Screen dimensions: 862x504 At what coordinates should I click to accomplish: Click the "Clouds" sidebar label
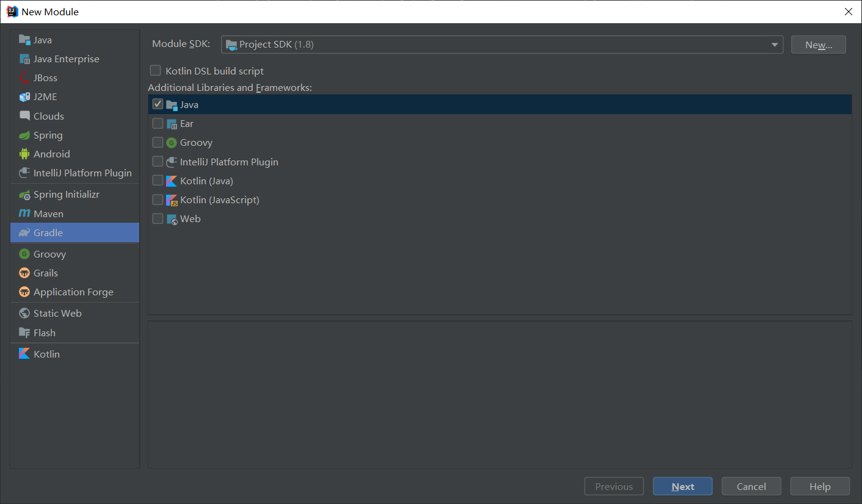[49, 117]
